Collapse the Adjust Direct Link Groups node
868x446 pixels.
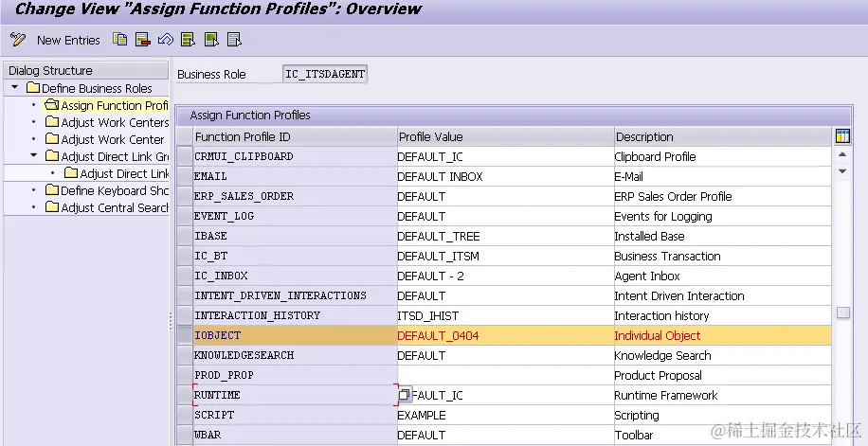pos(34,155)
